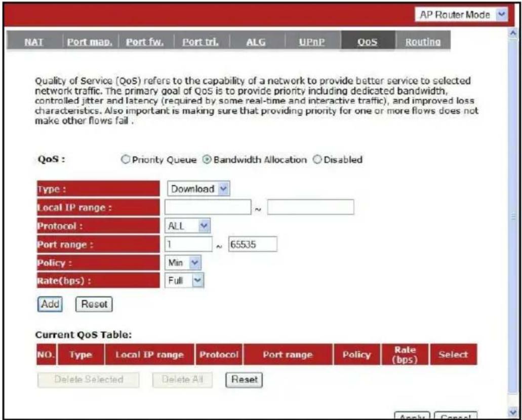Click the Local IP range table header
Viewport: 522px width, 420px height.
(x=149, y=355)
